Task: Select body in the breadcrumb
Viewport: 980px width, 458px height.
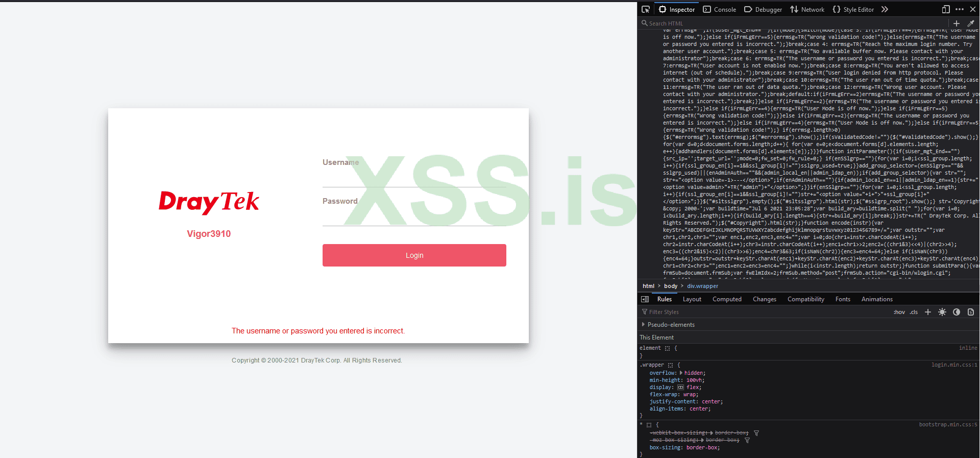Action: 671,286
